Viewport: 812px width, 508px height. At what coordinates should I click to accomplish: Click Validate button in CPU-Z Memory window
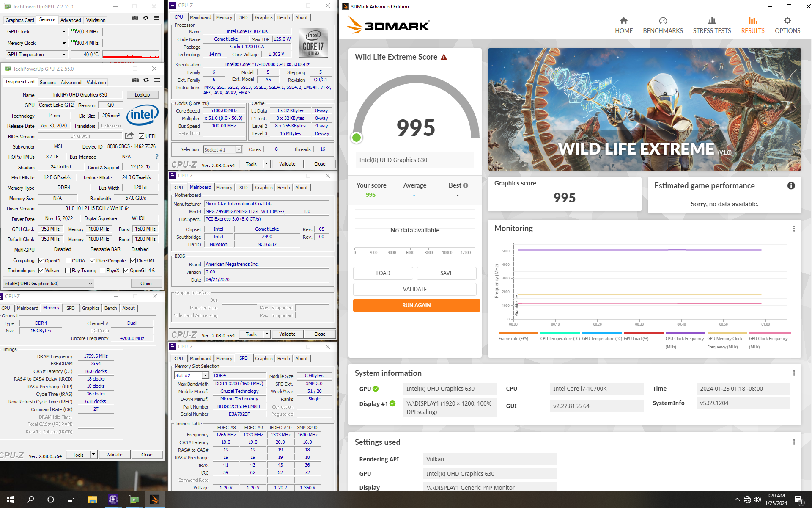coord(114,455)
